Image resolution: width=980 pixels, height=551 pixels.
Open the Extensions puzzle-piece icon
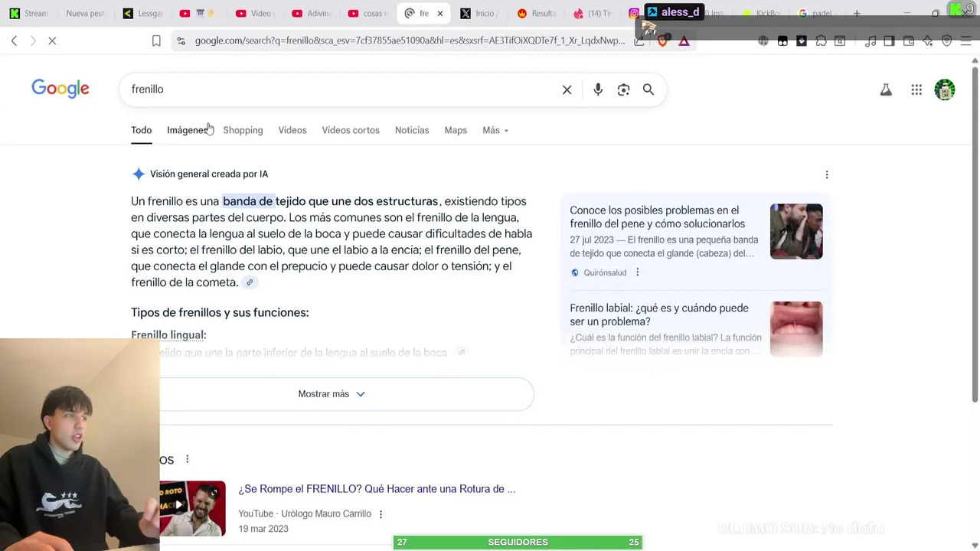point(821,41)
